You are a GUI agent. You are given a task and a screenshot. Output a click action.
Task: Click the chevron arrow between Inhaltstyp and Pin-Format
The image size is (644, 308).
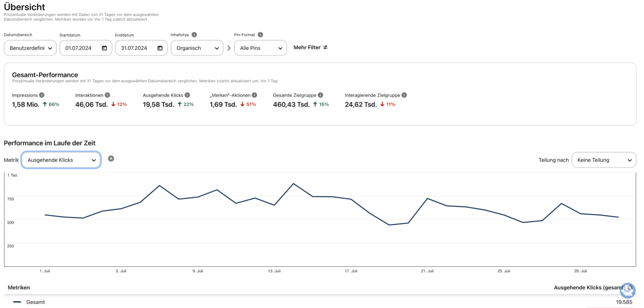click(x=229, y=48)
